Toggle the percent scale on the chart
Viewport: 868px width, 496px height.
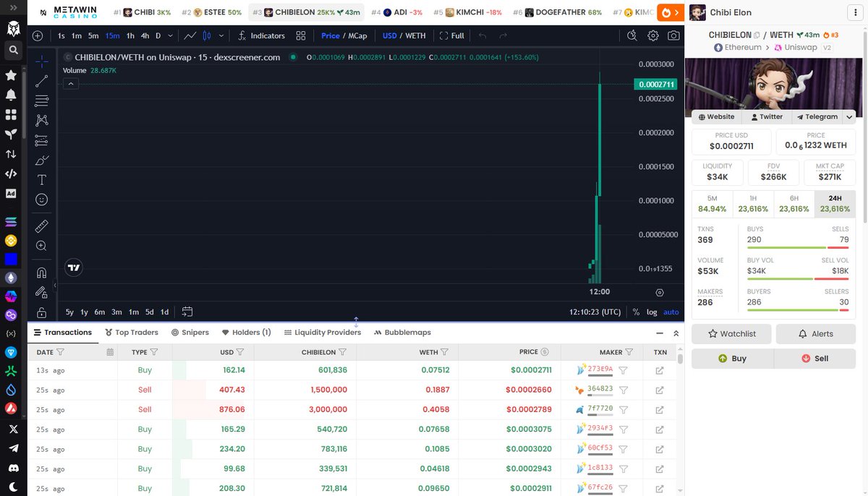click(x=636, y=312)
